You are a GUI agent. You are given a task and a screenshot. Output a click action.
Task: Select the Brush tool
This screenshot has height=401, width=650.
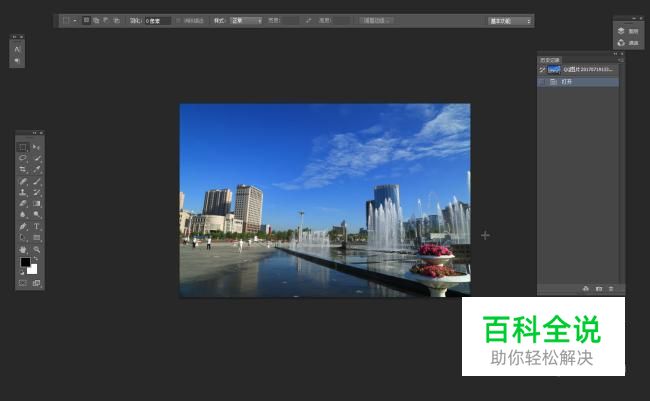[36, 181]
